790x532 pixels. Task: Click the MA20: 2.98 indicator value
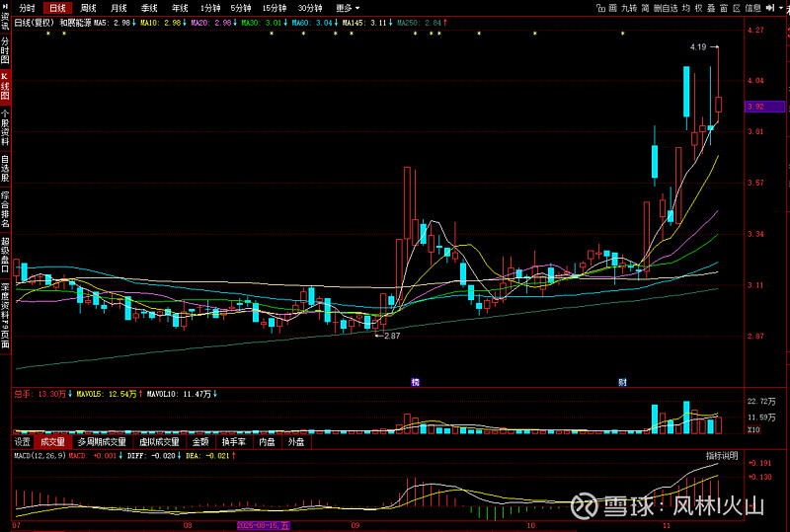214,23
